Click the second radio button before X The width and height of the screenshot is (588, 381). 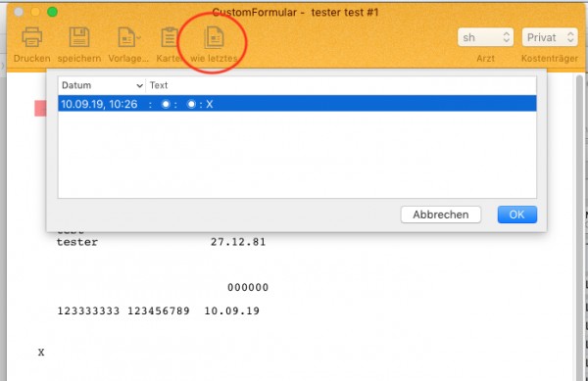191,104
